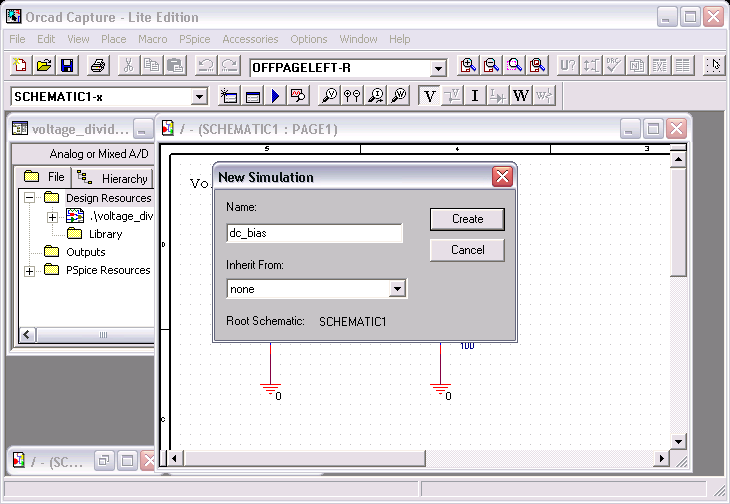Create a new document via toolbar icon

20,66
